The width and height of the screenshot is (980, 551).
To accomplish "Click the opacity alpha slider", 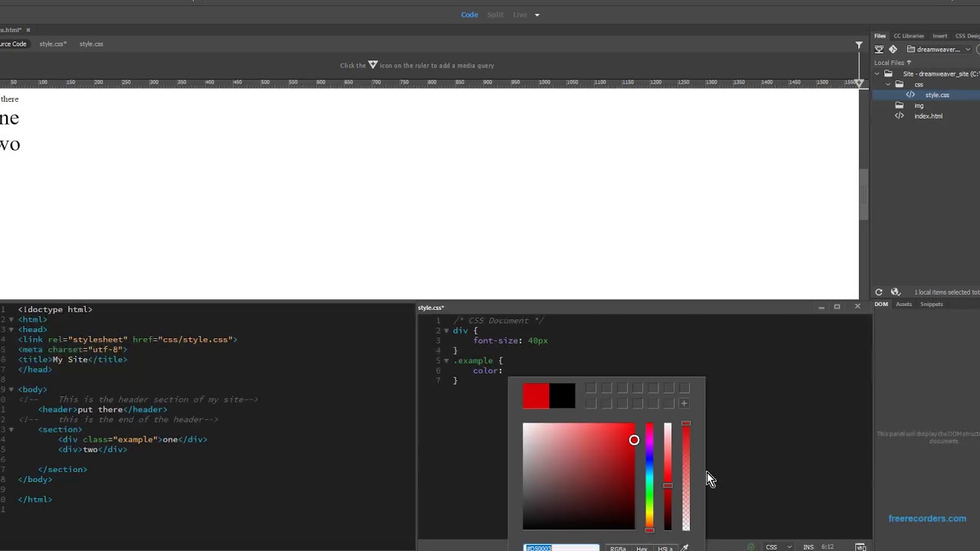I will click(686, 476).
